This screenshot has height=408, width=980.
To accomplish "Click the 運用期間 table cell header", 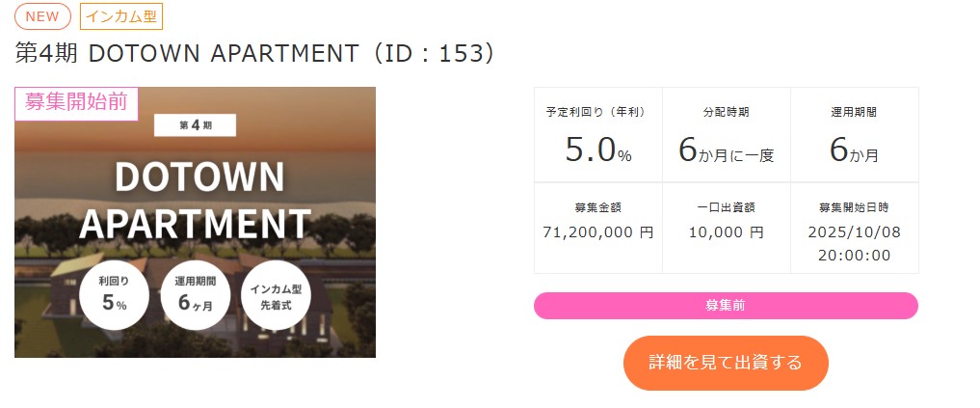I will [854, 113].
